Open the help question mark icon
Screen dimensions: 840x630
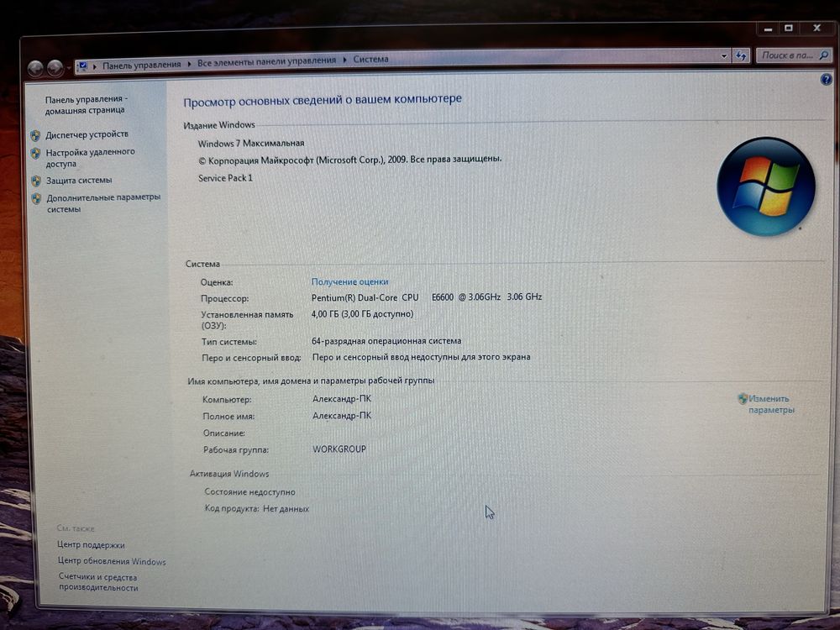point(826,80)
